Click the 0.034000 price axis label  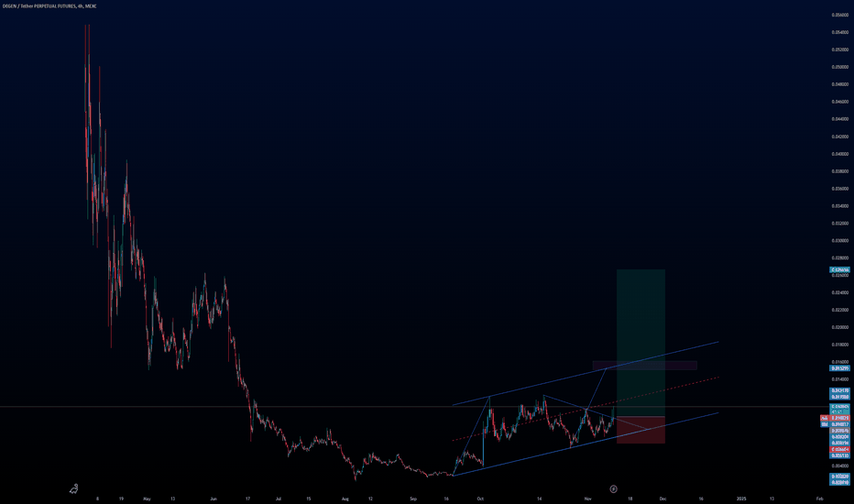coord(839,206)
